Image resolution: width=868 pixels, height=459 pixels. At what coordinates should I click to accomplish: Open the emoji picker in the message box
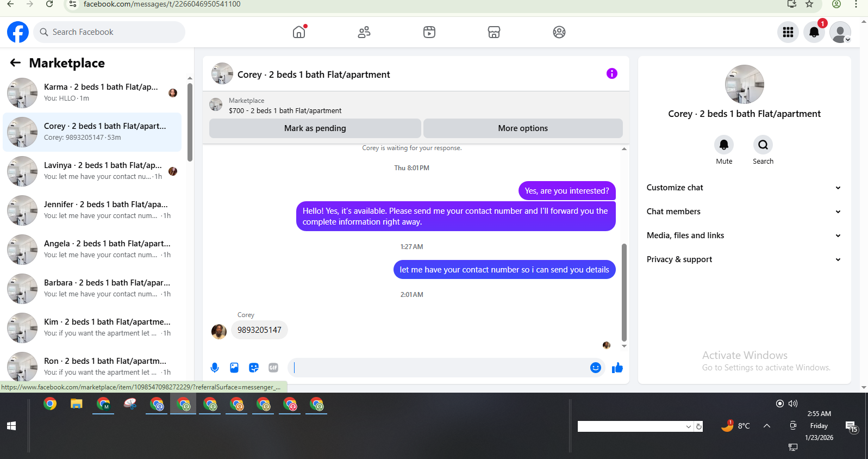[x=596, y=368]
